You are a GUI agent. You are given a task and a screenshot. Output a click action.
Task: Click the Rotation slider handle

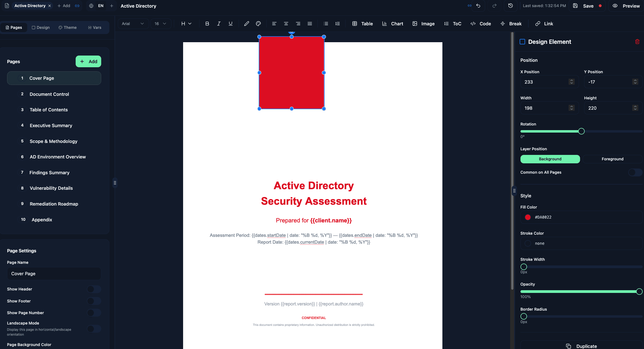pyautogui.click(x=581, y=131)
